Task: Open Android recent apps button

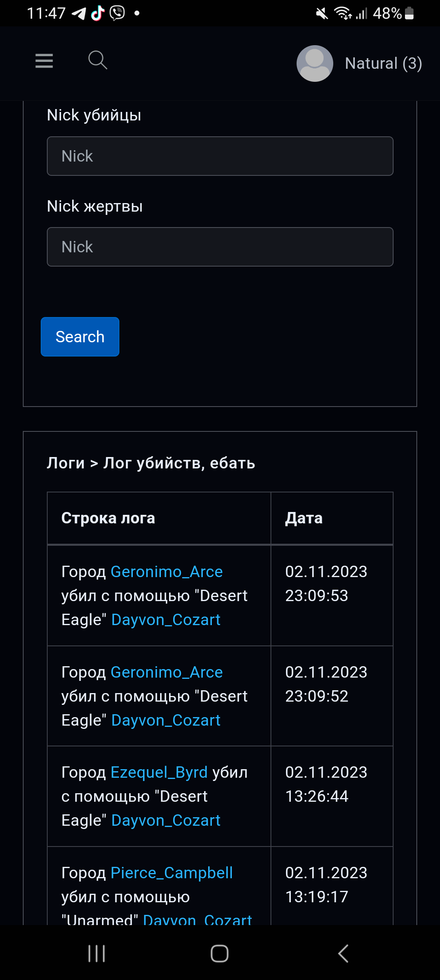Action: [97, 953]
